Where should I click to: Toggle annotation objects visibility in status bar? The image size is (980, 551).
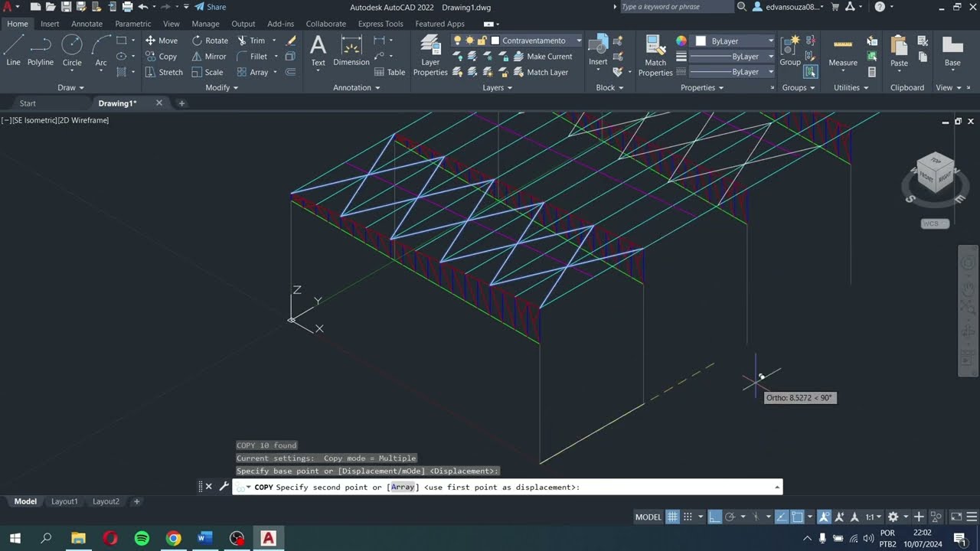[825, 517]
